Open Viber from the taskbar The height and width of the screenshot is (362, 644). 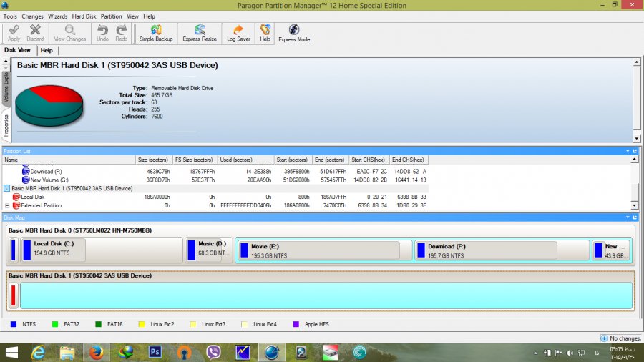pyautogui.click(x=213, y=353)
